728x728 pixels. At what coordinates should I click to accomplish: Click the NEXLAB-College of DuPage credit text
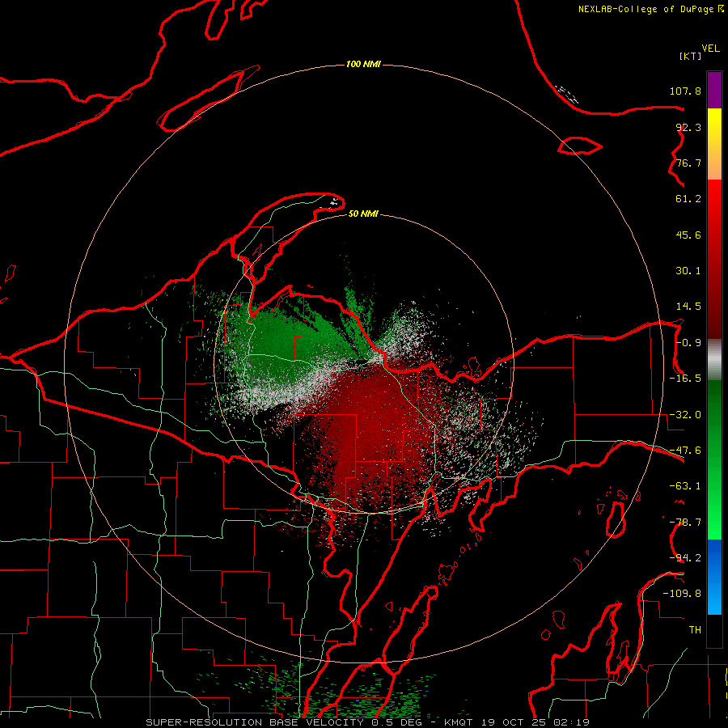coord(645,9)
